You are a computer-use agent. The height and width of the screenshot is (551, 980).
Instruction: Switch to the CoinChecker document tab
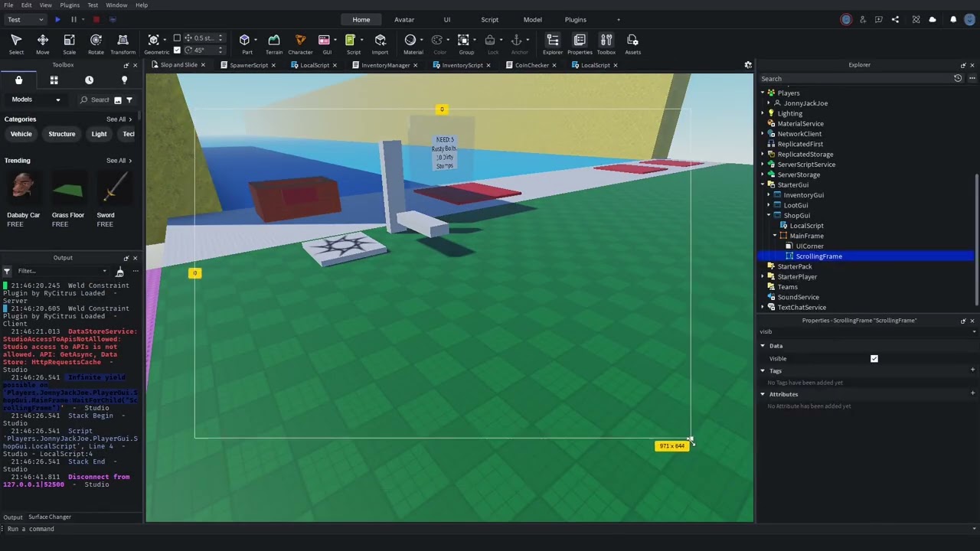coord(531,65)
